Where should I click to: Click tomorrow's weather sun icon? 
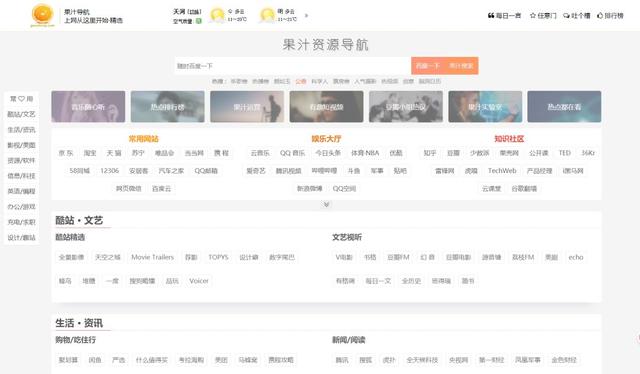coord(267,16)
